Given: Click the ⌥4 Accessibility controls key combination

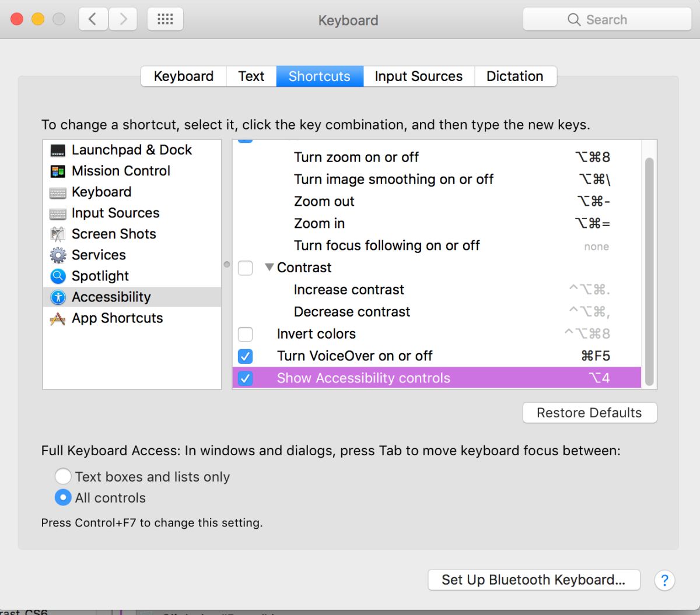Looking at the screenshot, I should pyautogui.click(x=599, y=378).
